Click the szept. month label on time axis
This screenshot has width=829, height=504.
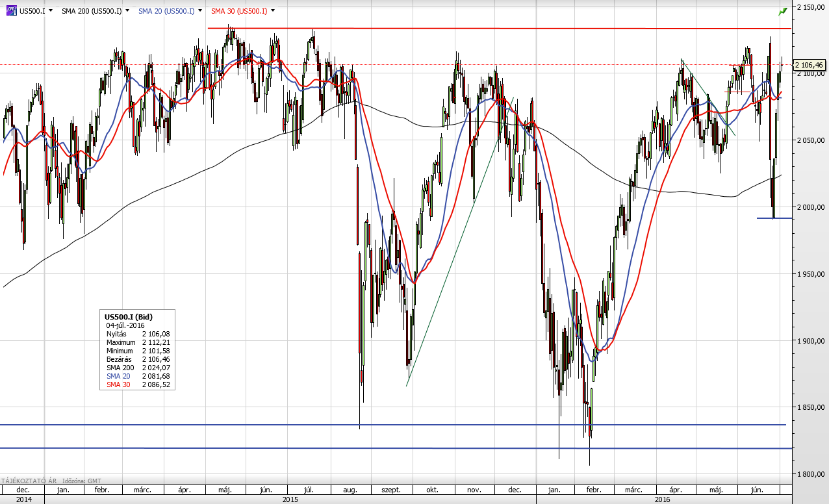pos(392,490)
